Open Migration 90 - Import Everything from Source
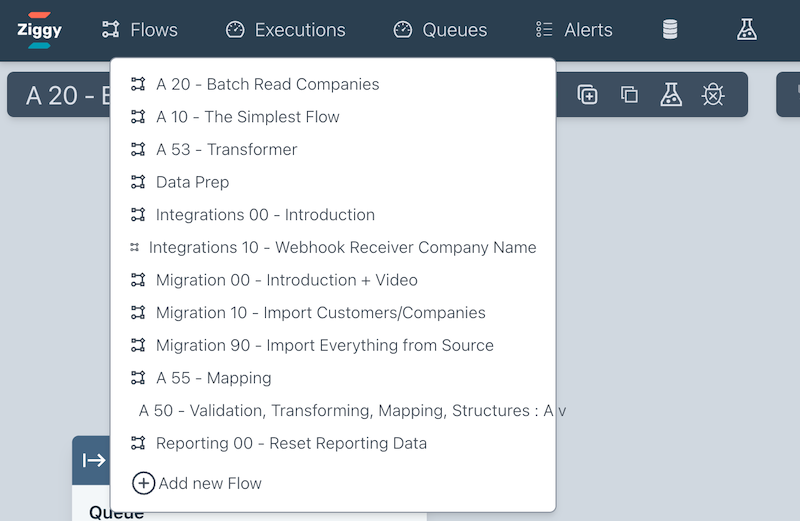The height and width of the screenshot is (521, 800). [x=324, y=345]
